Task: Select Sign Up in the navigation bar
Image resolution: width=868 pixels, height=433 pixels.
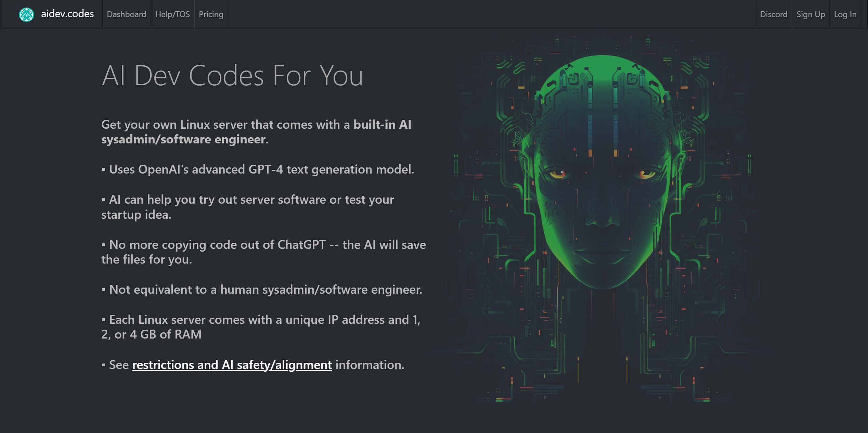Action: pyautogui.click(x=811, y=14)
